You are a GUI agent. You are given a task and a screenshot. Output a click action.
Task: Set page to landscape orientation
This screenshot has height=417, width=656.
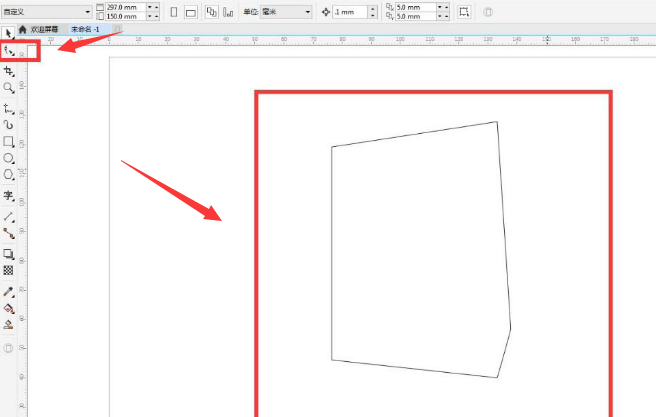(x=191, y=12)
